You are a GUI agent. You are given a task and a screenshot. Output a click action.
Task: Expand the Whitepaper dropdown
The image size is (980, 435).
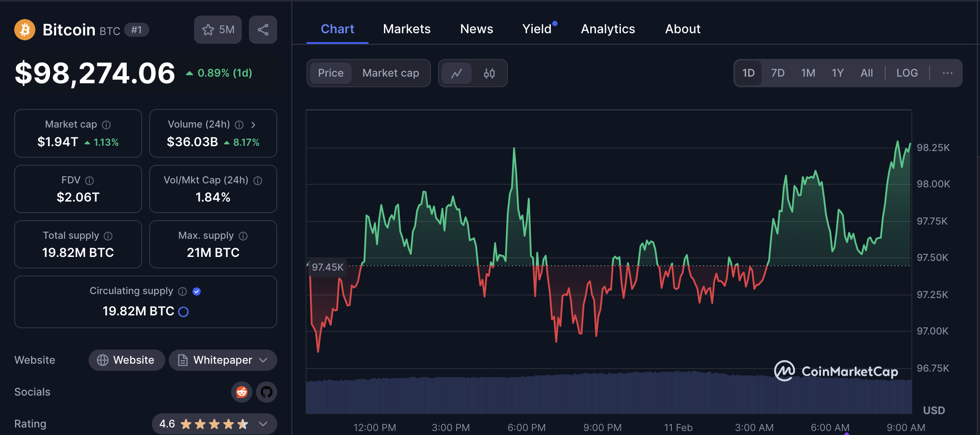tap(223, 360)
